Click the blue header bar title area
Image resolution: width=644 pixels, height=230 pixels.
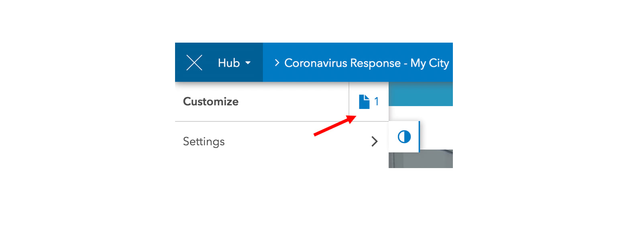pyautogui.click(x=358, y=62)
